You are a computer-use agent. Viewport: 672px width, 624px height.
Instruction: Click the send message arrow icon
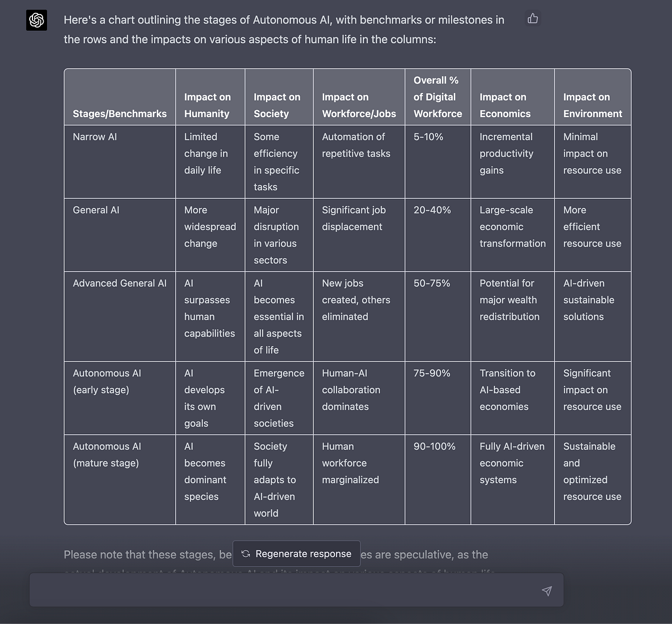[547, 590]
